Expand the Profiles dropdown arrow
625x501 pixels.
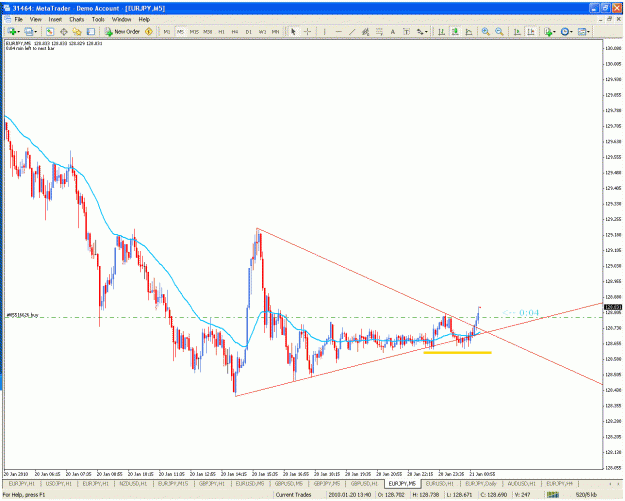point(36,32)
